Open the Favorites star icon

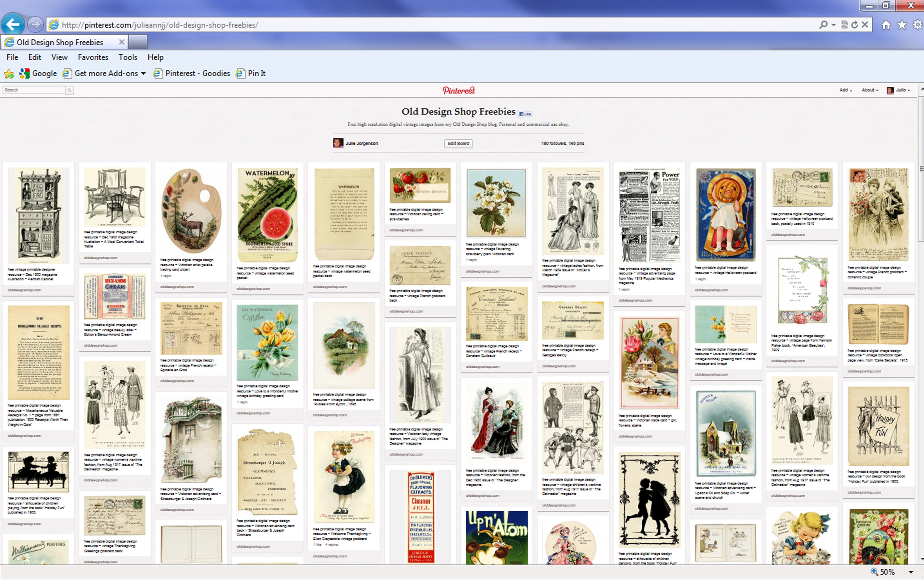coord(902,25)
